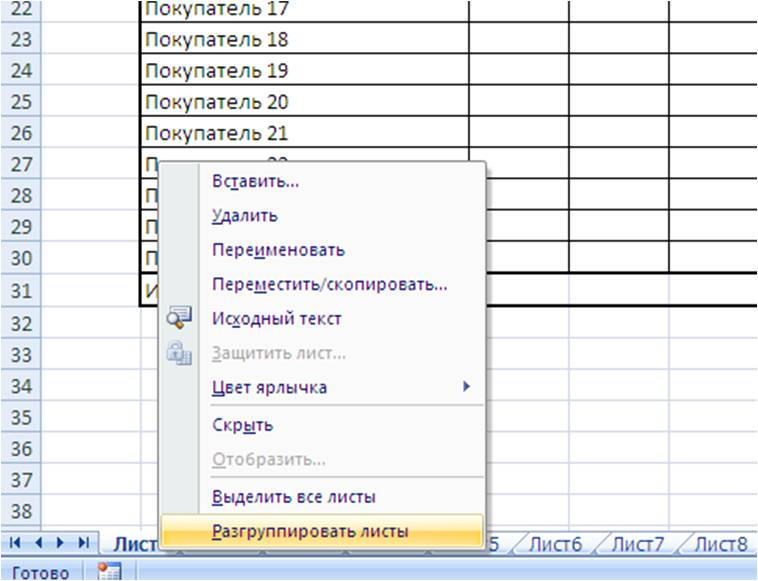Activate the Лист8 sheet tab
Screen dimensions: 758x581
(x=720, y=544)
